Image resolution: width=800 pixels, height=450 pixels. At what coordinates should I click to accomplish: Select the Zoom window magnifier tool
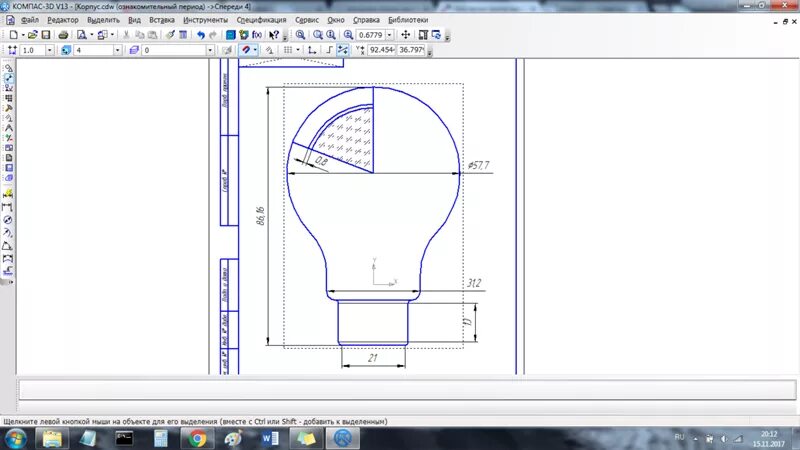301,35
